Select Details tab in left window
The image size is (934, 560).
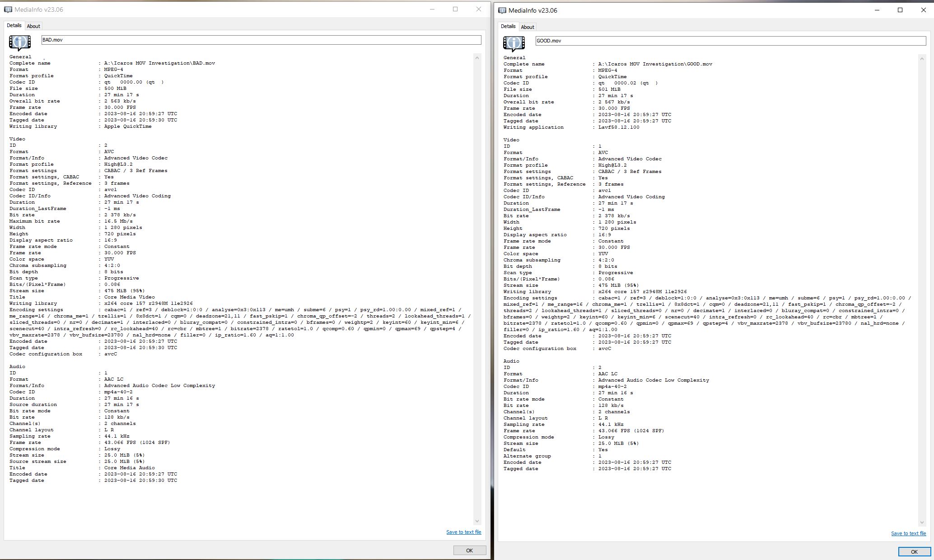[x=14, y=26]
